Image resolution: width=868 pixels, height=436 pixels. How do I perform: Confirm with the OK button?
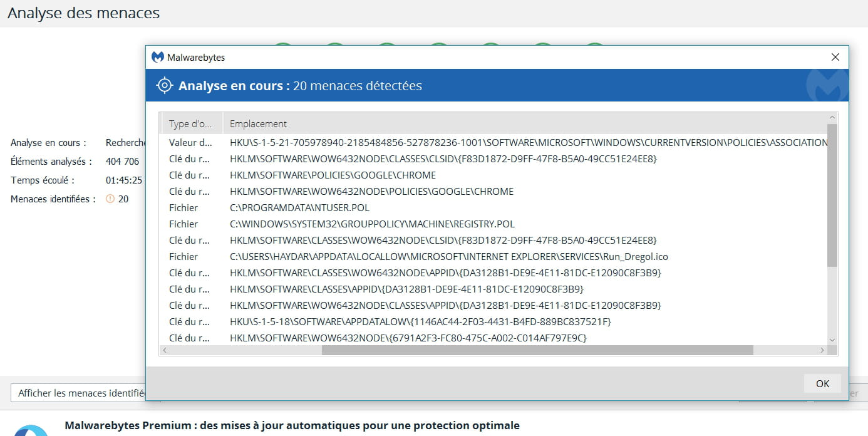point(823,383)
